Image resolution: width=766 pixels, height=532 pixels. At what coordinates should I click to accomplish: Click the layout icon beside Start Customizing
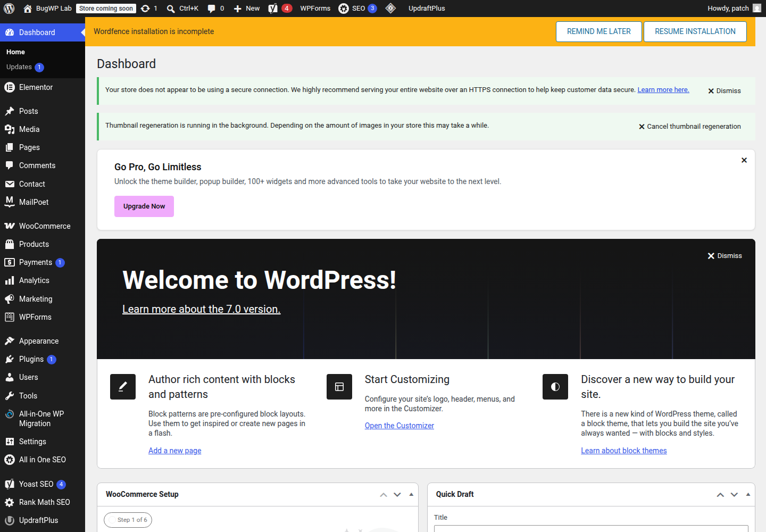[x=339, y=387]
